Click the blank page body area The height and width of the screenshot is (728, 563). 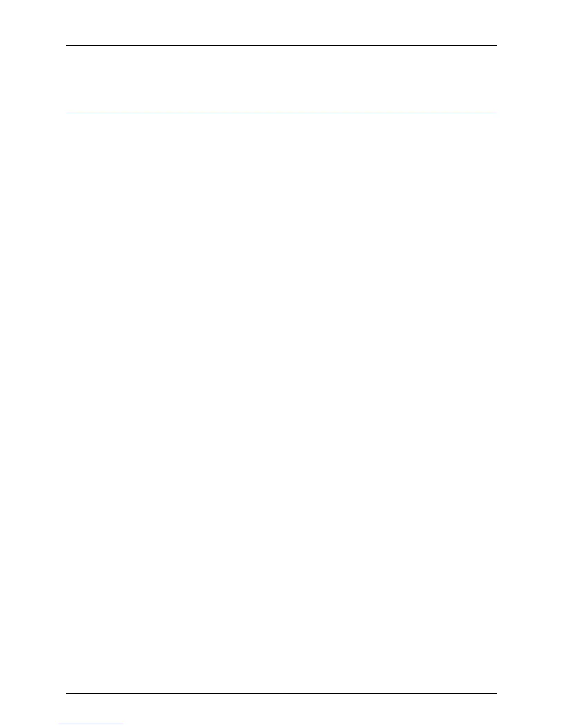[281, 404]
